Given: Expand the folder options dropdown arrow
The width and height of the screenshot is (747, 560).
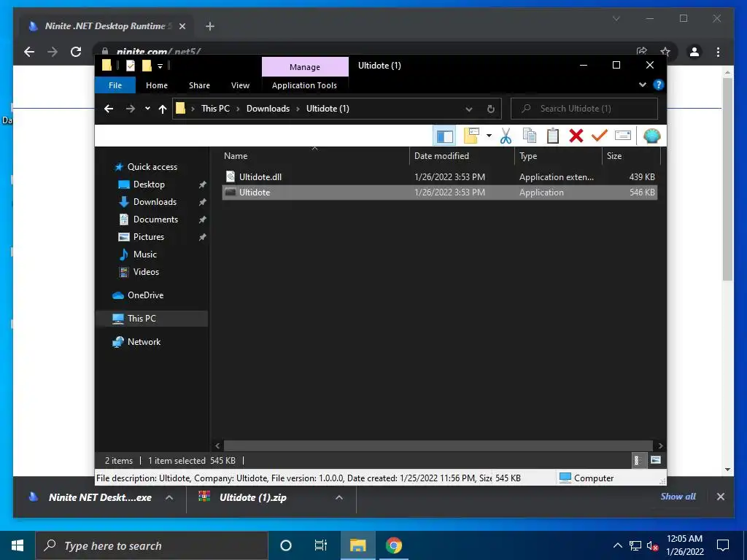Looking at the screenshot, I should (x=489, y=136).
